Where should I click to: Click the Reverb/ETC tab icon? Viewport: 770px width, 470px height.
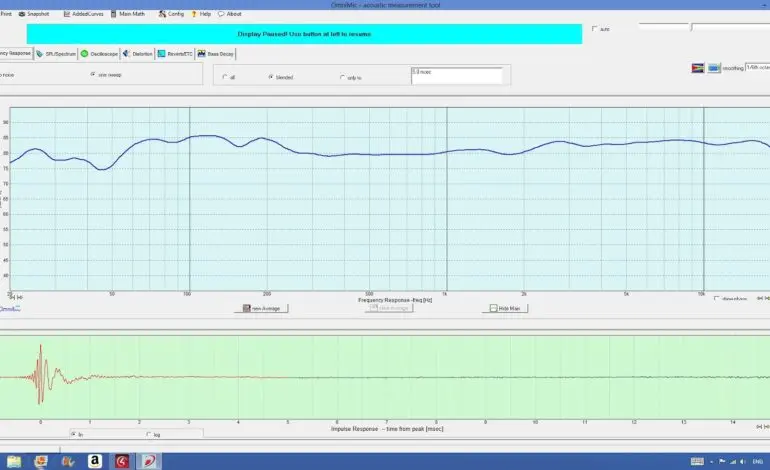click(x=161, y=54)
